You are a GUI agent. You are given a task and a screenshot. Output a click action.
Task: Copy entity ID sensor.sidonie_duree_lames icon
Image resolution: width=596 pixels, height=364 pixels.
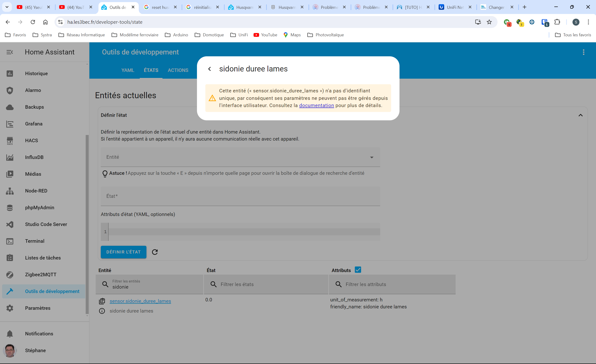point(102,301)
